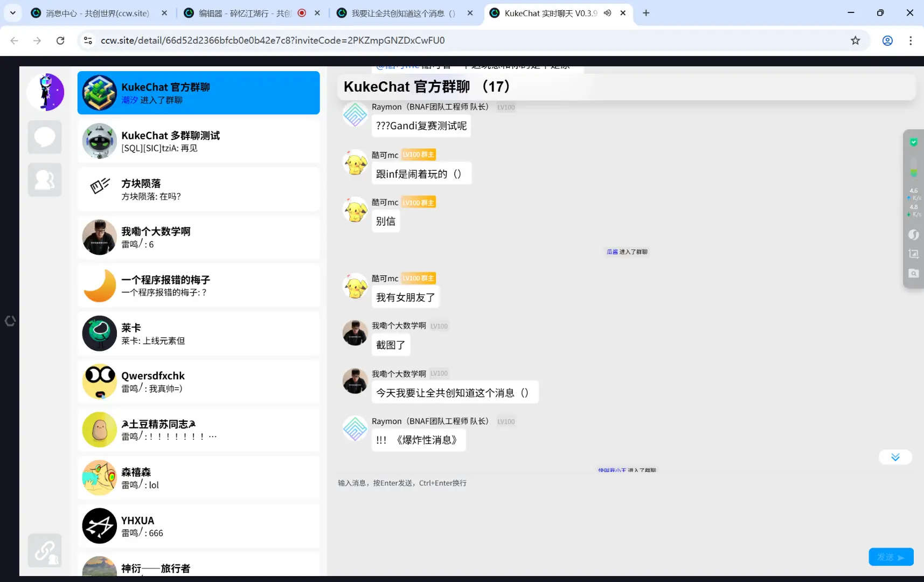The image size is (924, 582).
Task: Switch to 消息中心 - 共创世界 tab
Action: [x=98, y=13]
